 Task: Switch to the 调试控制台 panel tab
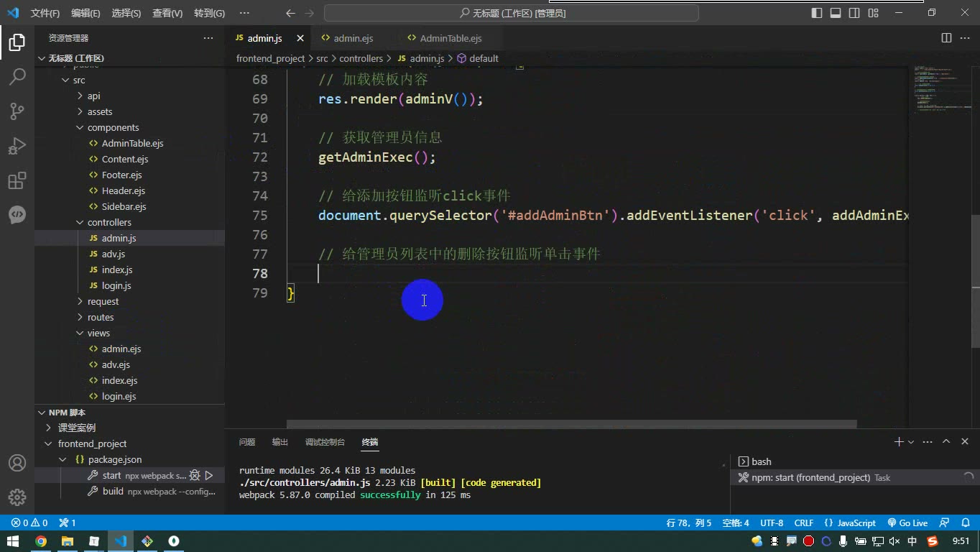point(325,442)
